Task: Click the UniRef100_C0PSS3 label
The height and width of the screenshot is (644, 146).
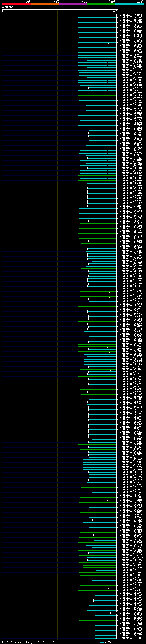Action: [x=131, y=615]
